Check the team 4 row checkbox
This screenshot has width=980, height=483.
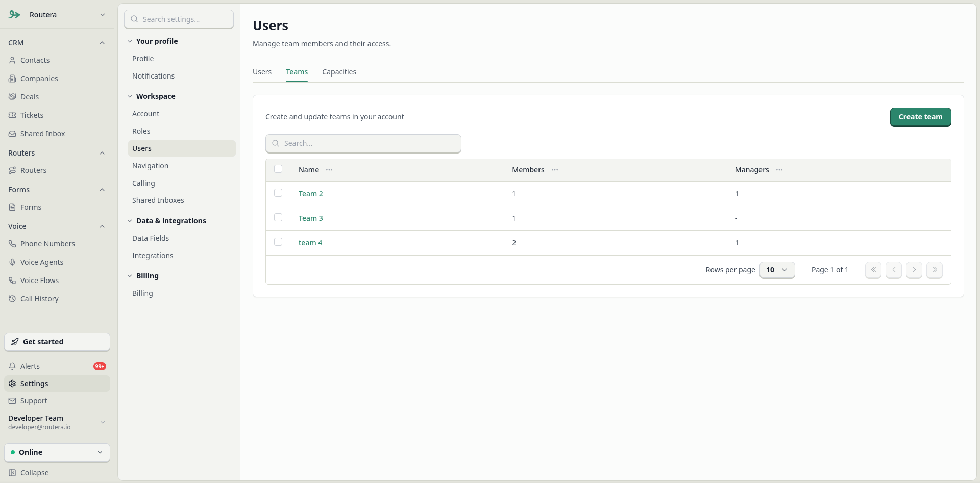click(x=278, y=242)
